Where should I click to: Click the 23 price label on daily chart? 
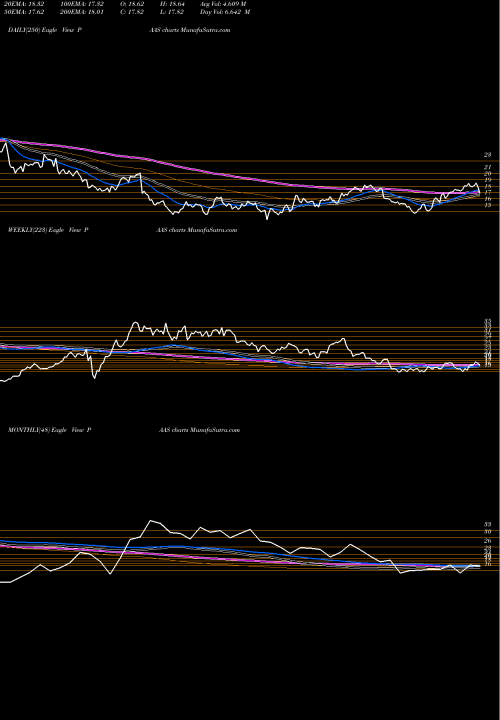pyautogui.click(x=487, y=155)
